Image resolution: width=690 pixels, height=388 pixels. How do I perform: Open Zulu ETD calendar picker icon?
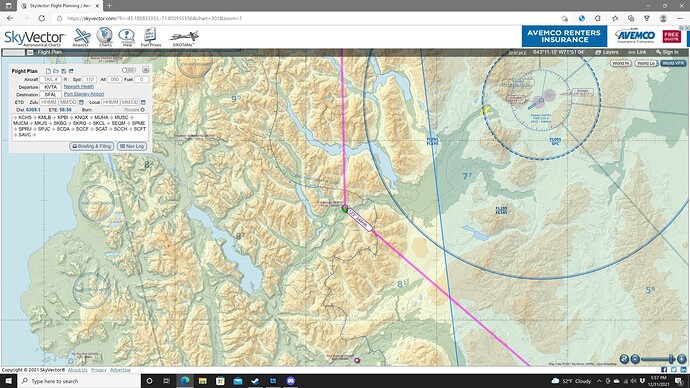81,102
